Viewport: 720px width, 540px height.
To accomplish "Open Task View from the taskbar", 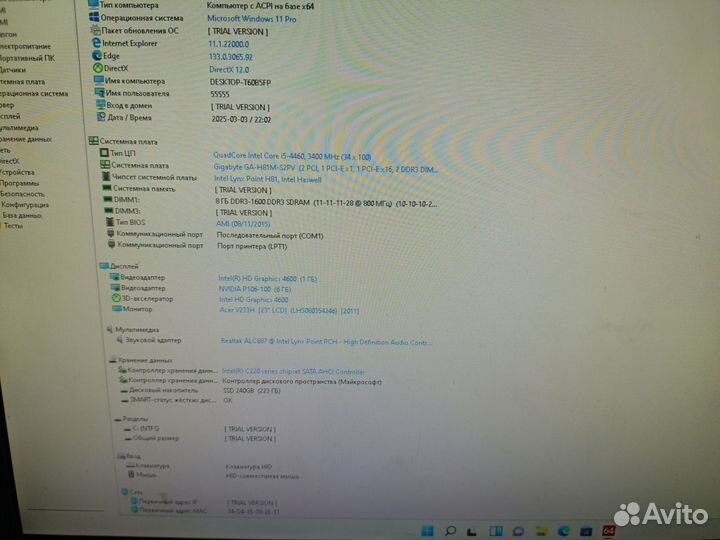I will [472, 532].
